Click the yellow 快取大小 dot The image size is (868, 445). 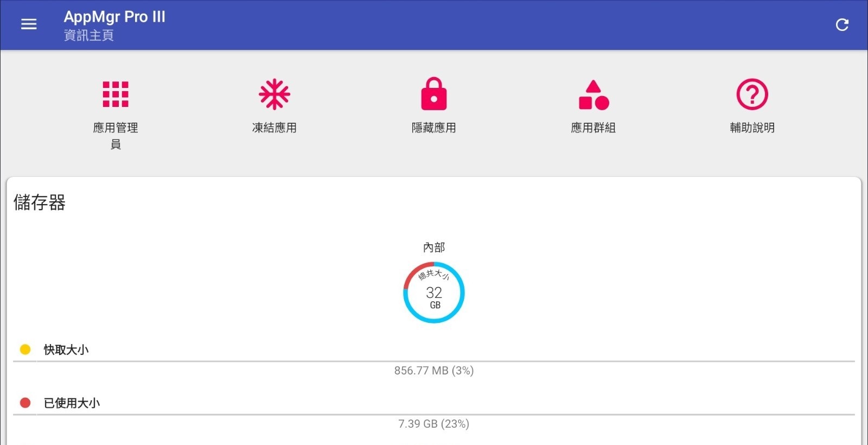(x=25, y=349)
